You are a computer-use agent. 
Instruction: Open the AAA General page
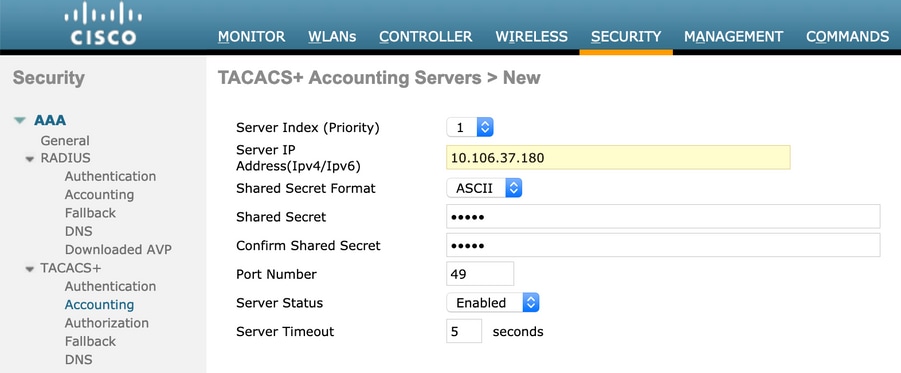(x=65, y=141)
